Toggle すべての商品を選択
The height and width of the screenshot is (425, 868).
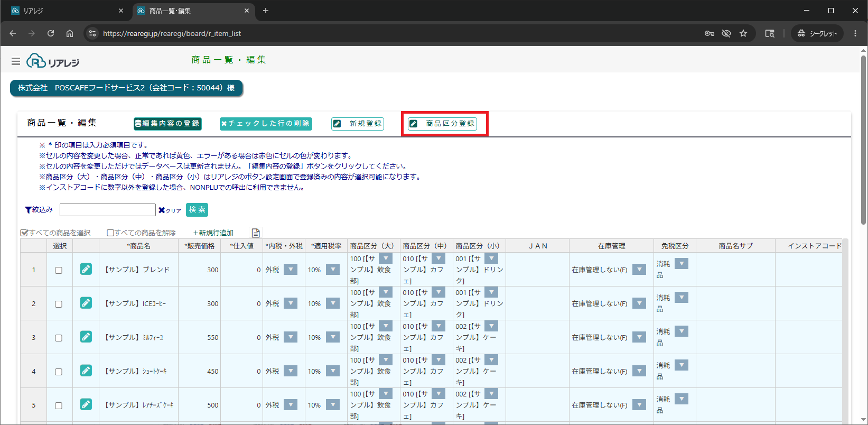pos(55,233)
